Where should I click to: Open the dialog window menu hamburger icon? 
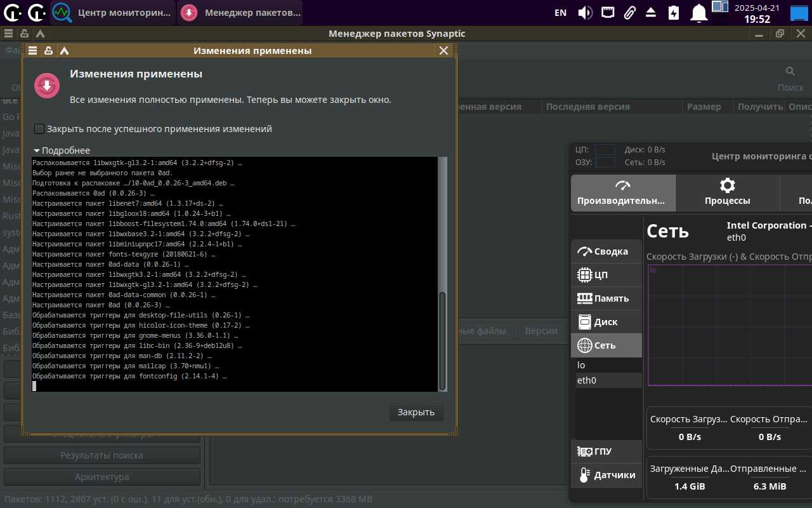[x=33, y=51]
